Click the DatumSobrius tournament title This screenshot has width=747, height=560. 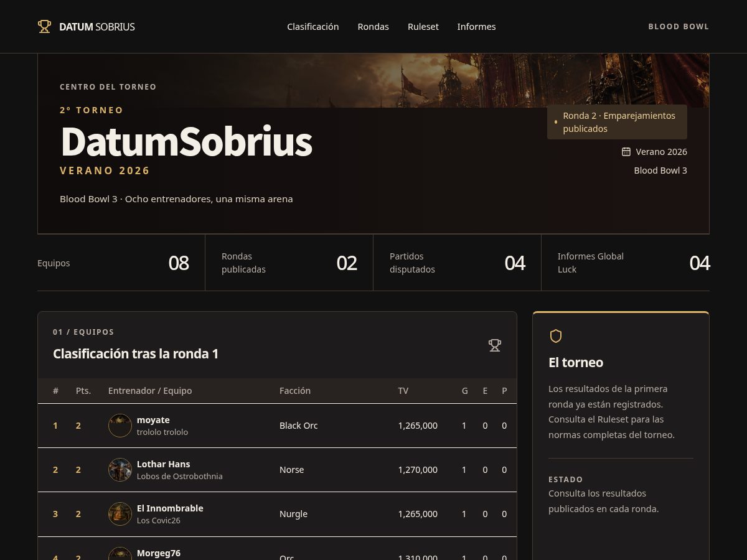coord(186,142)
